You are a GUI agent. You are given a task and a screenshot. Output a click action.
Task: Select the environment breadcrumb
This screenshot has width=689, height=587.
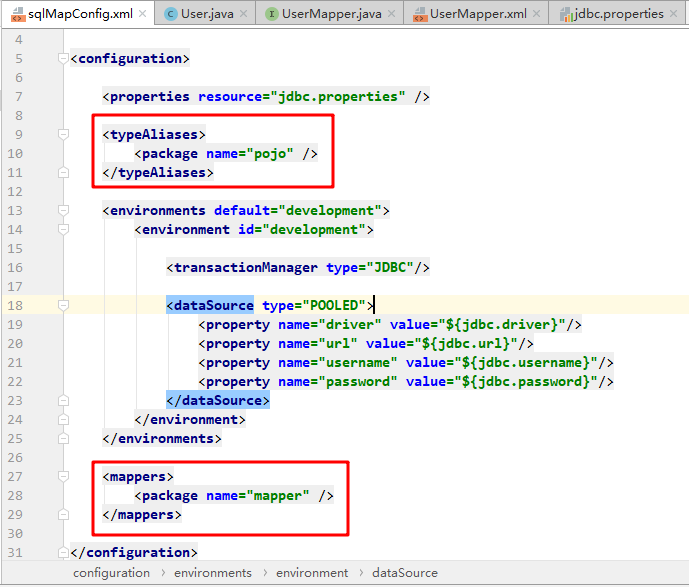click(312, 573)
